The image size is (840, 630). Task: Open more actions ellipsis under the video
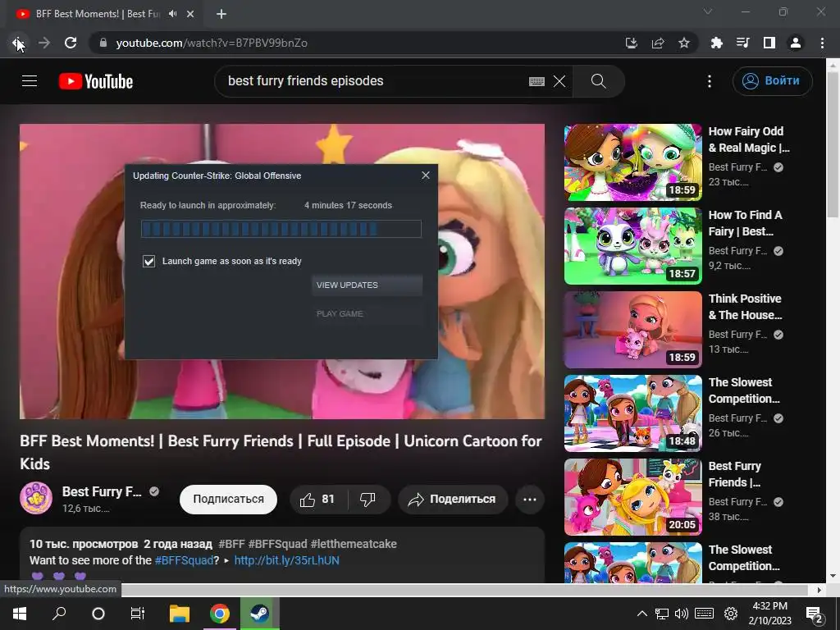pos(530,500)
